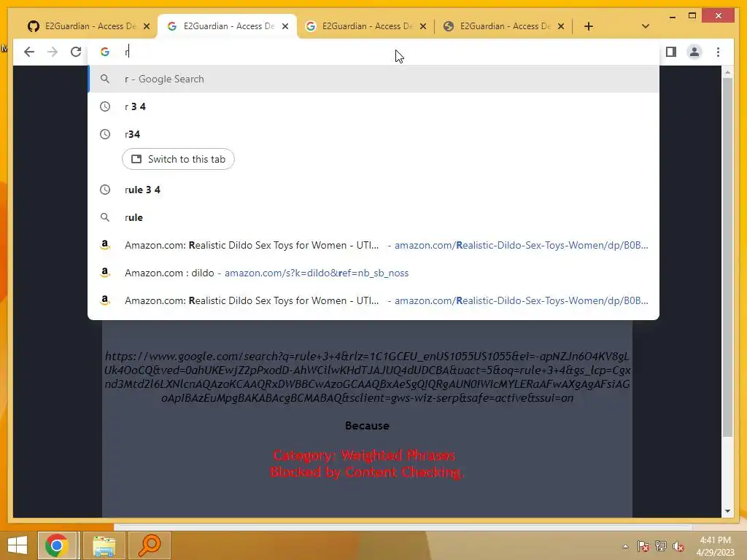Show hidden system tray icons
This screenshot has width=747, height=560.
(625, 546)
